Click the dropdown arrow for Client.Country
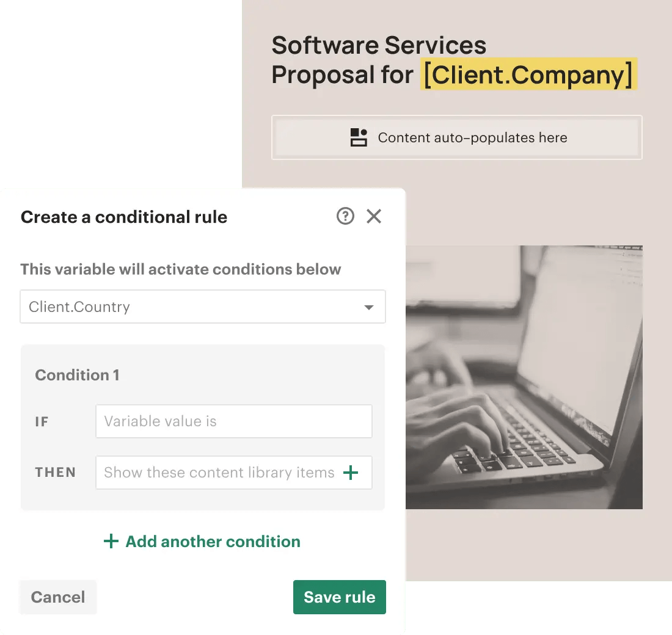The image size is (672, 635). click(x=368, y=307)
